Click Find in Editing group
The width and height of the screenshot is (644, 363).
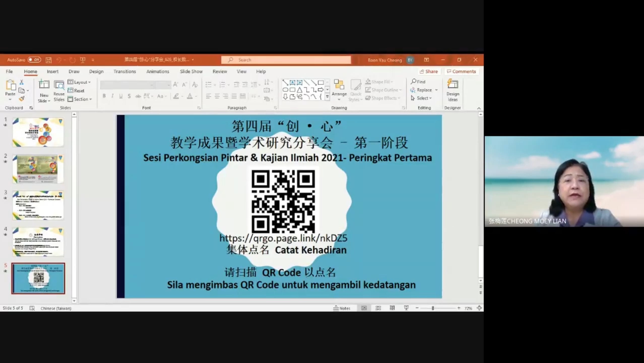click(x=418, y=82)
